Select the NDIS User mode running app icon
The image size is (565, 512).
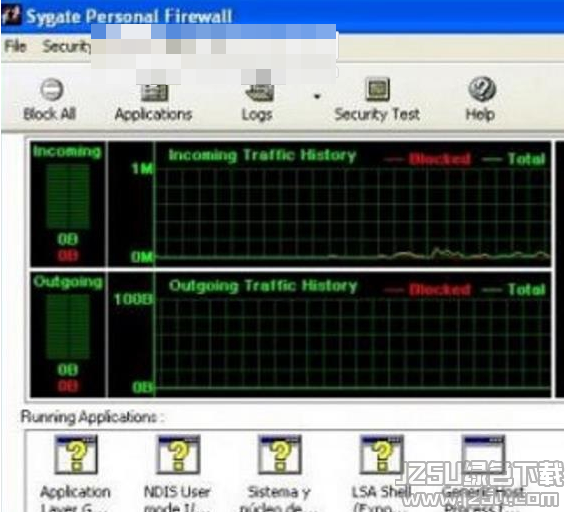[178, 454]
